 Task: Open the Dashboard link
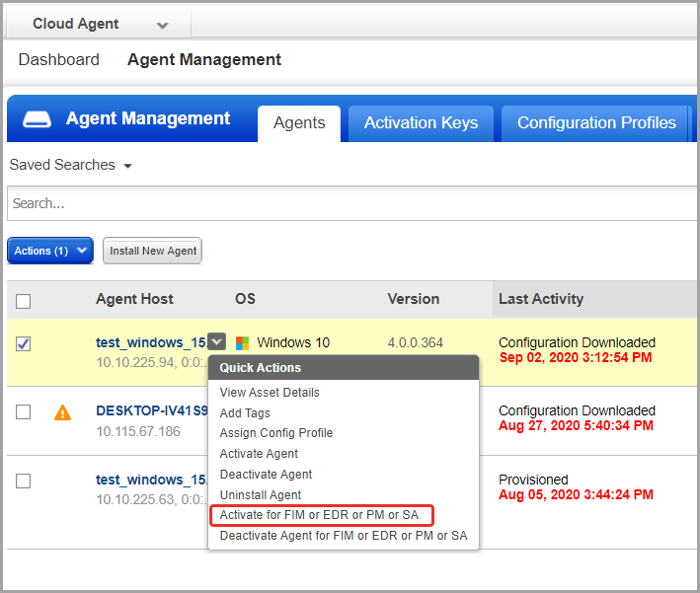(x=59, y=60)
